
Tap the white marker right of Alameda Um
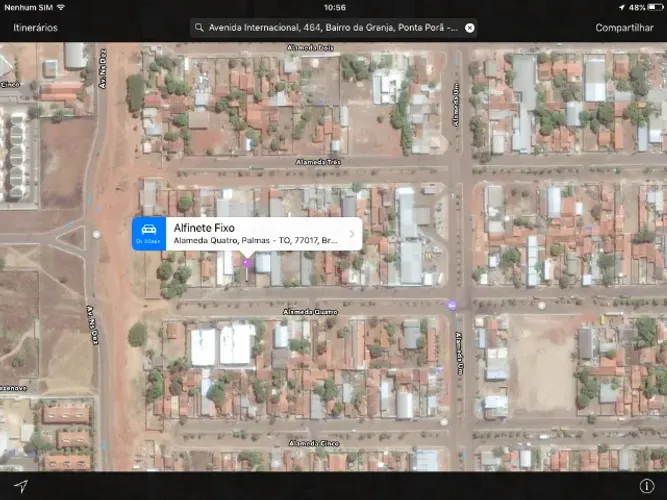[x=542, y=305]
